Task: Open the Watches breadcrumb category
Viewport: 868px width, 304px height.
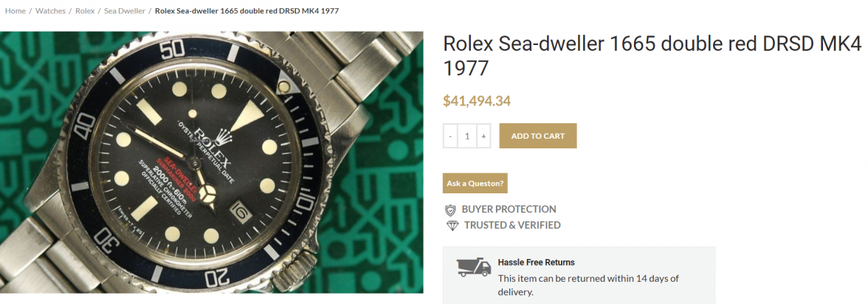Action: pyautogui.click(x=50, y=11)
